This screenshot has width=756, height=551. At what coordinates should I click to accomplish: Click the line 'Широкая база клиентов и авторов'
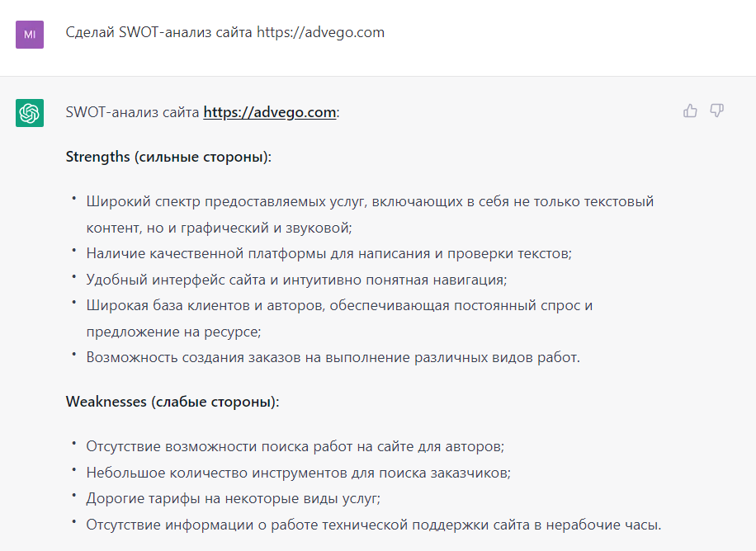(339, 306)
